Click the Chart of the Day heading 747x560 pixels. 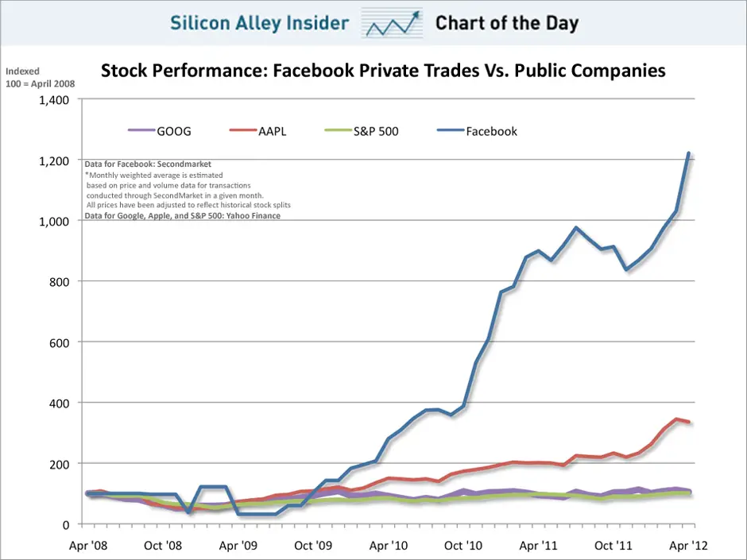pyautogui.click(x=507, y=23)
